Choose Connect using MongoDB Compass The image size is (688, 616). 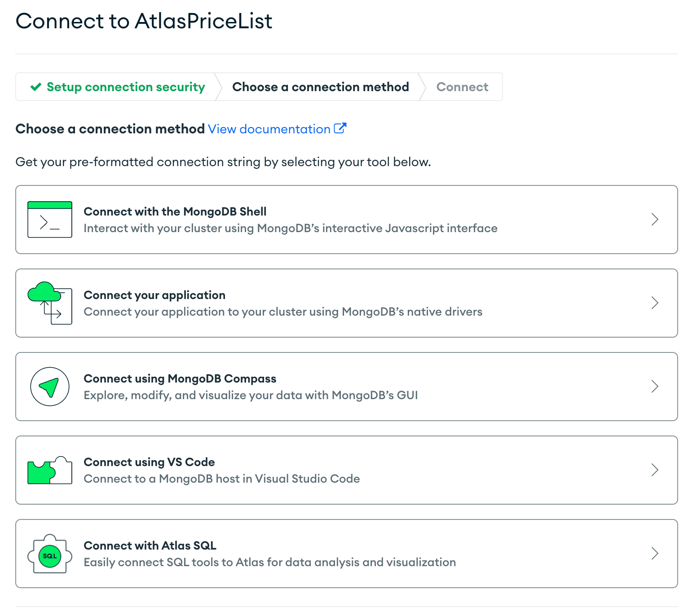(180, 378)
